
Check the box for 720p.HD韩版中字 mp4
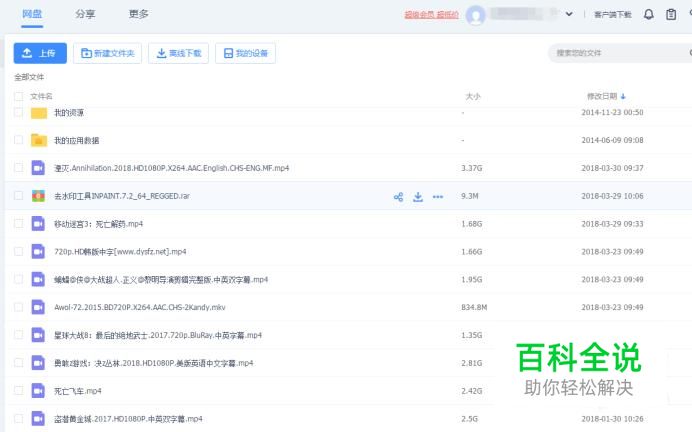tap(19, 252)
